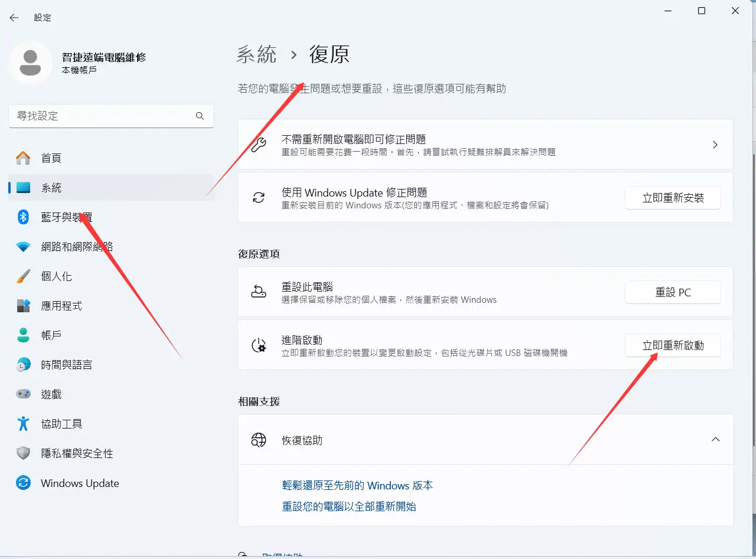Open 時間與語言 settings category
This screenshot has height=559, width=756.
111,365
